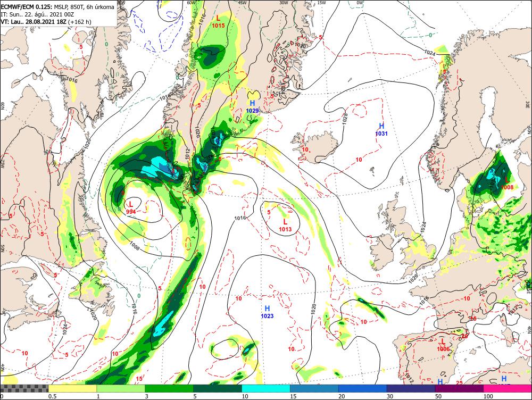Viewport: 532px width, 400px height.
Task: Click the 'H 1023' high pressure center
Action: 268,312
